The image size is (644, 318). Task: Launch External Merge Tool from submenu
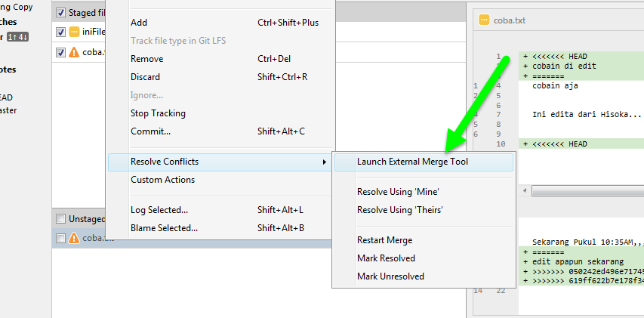pos(412,162)
